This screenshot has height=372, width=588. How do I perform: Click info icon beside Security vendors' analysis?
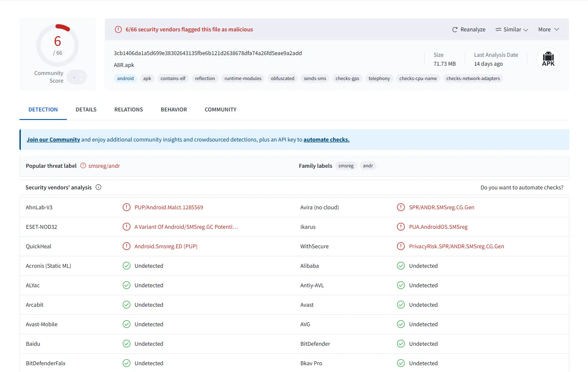coord(99,187)
